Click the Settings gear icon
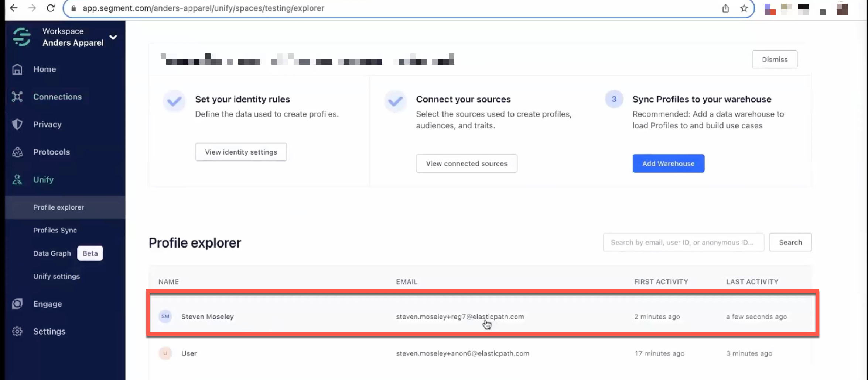 tap(17, 331)
